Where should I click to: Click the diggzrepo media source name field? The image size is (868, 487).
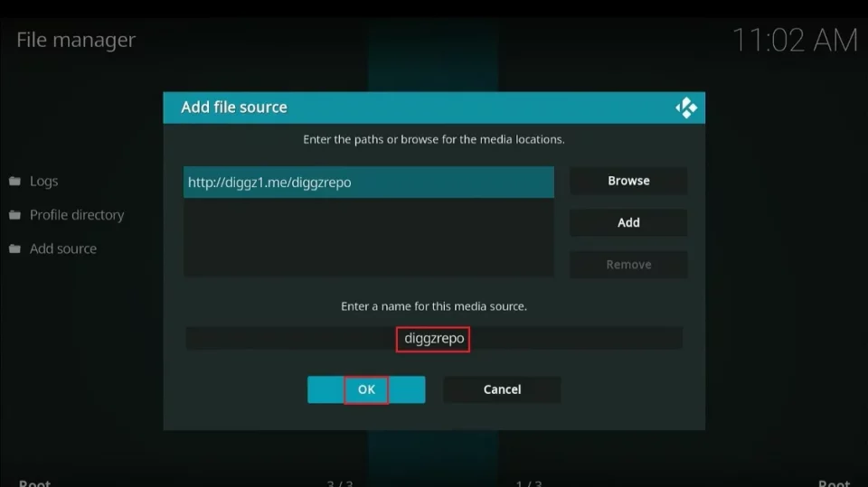tap(434, 338)
